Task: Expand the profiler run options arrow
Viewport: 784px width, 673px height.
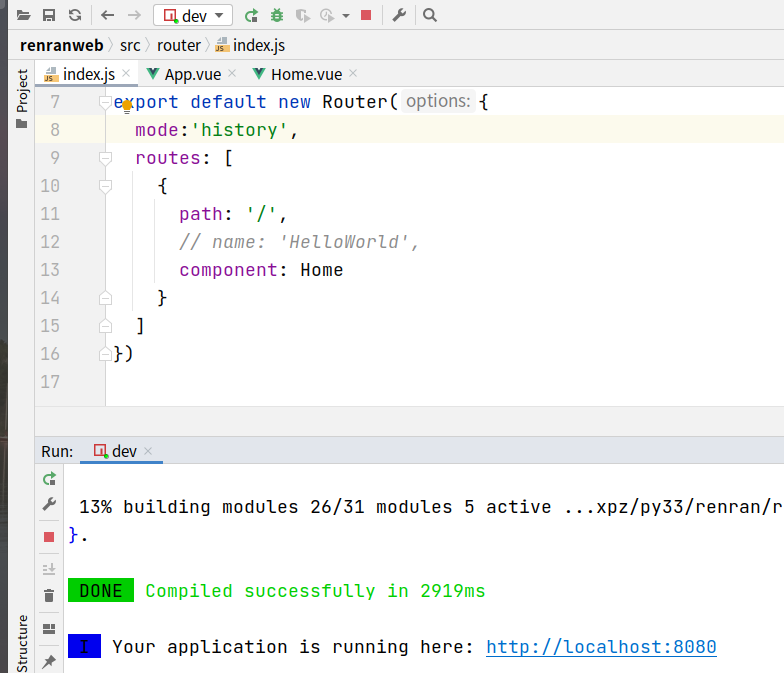Action: tap(346, 16)
